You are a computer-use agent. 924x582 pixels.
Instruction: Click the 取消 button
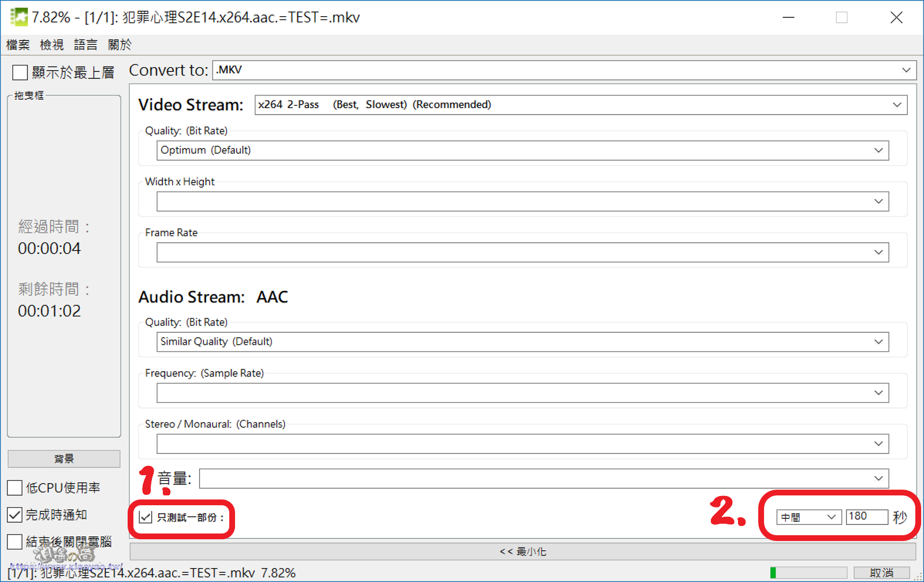pyautogui.click(x=881, y=573)
